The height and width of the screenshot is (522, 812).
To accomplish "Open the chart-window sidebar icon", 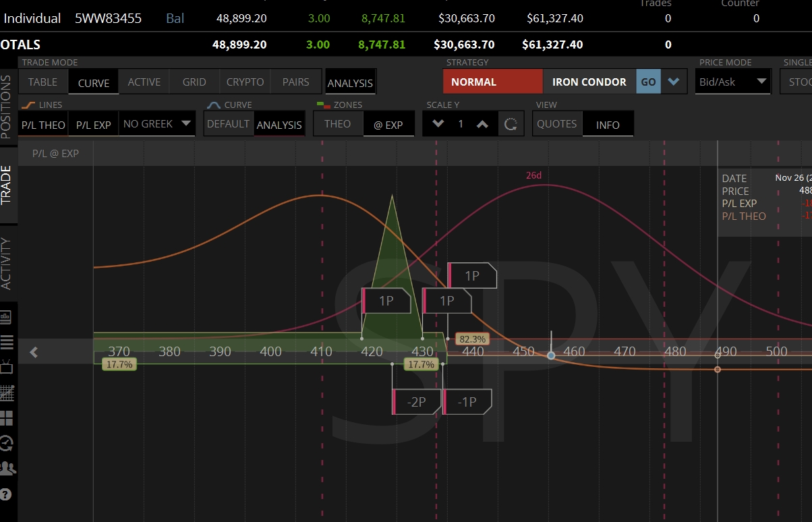I will point(7,317).
